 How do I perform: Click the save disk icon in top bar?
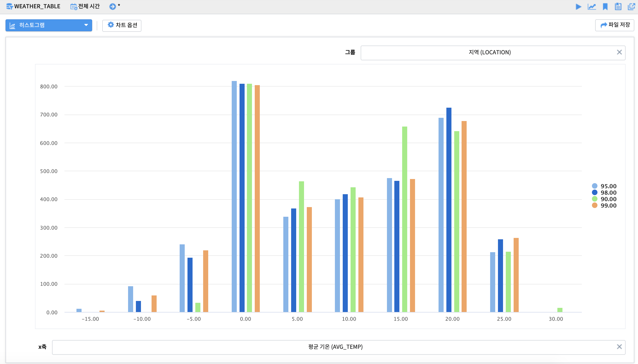pyautogui.click(x=618, y=6)
